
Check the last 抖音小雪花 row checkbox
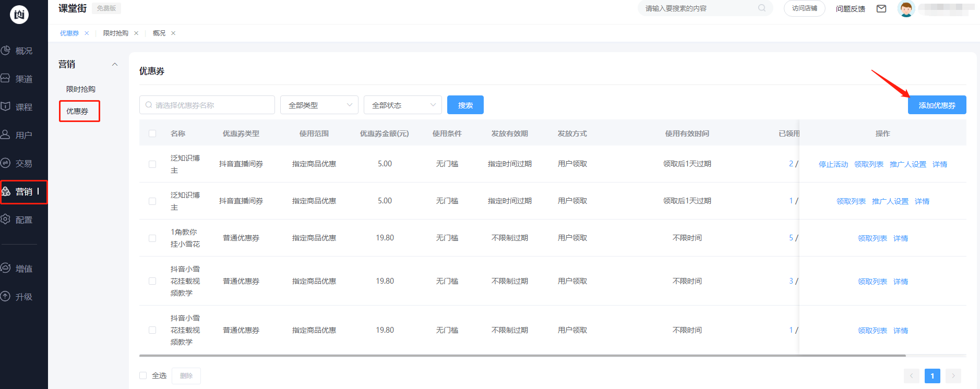coord(152,330)
